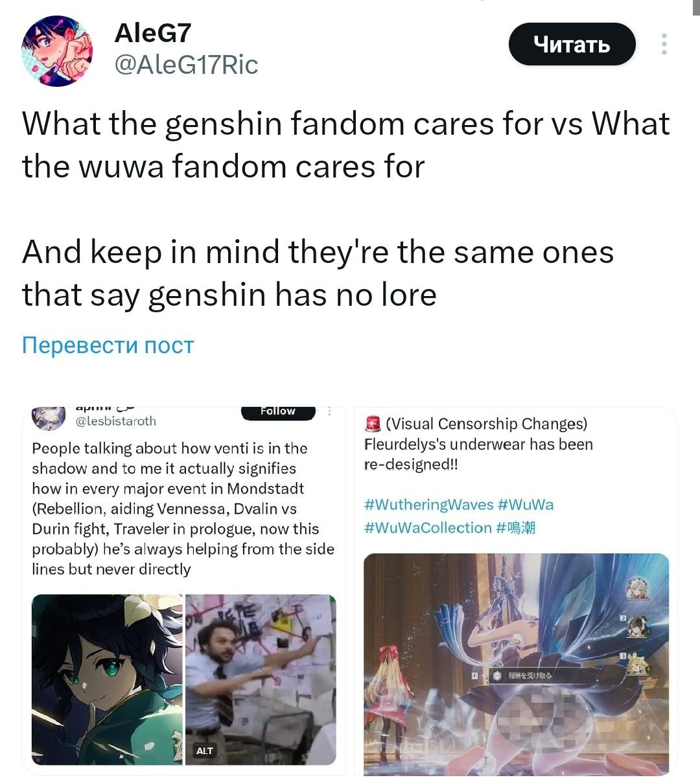The image size is (700, 780).
Task: Click the @lesbistaroth handle
Action: click(x=116, y=421)
